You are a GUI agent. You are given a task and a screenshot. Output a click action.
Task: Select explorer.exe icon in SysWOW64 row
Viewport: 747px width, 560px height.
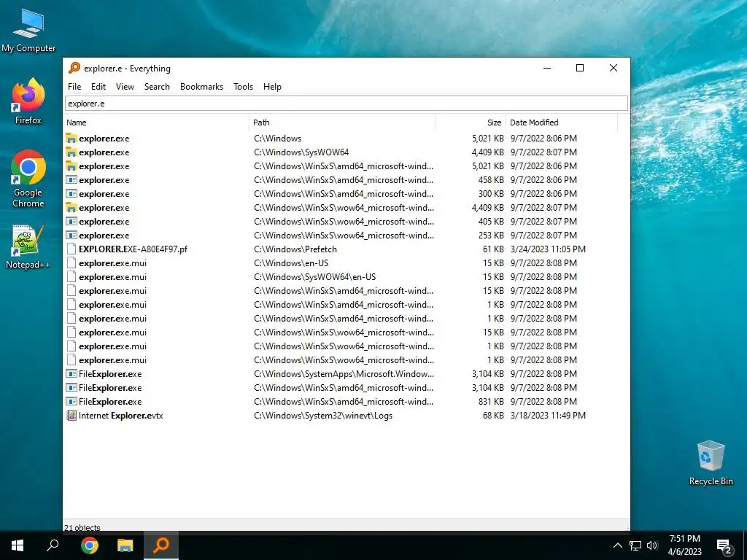click(x=71, y=152)
